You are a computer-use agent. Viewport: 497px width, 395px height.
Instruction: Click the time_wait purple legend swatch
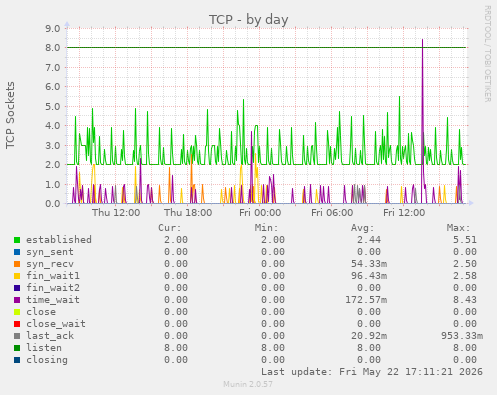(17, 300)
